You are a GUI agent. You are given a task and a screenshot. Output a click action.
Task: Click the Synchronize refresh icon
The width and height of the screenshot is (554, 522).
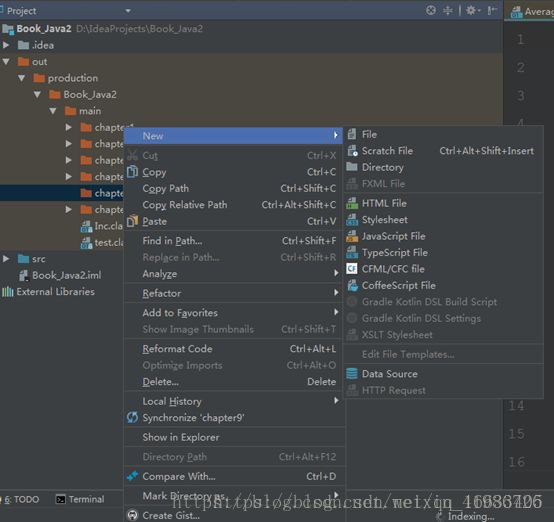[x=132, y=417]
